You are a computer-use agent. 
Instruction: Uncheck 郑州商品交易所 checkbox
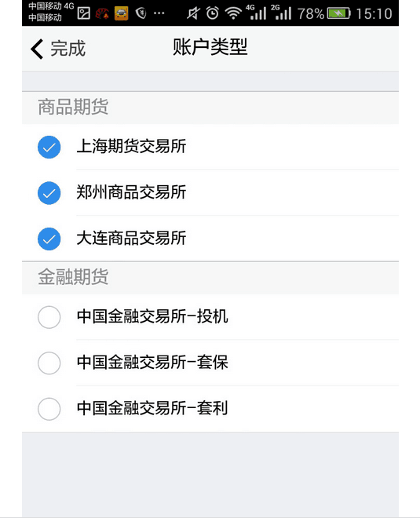(49, 193)
